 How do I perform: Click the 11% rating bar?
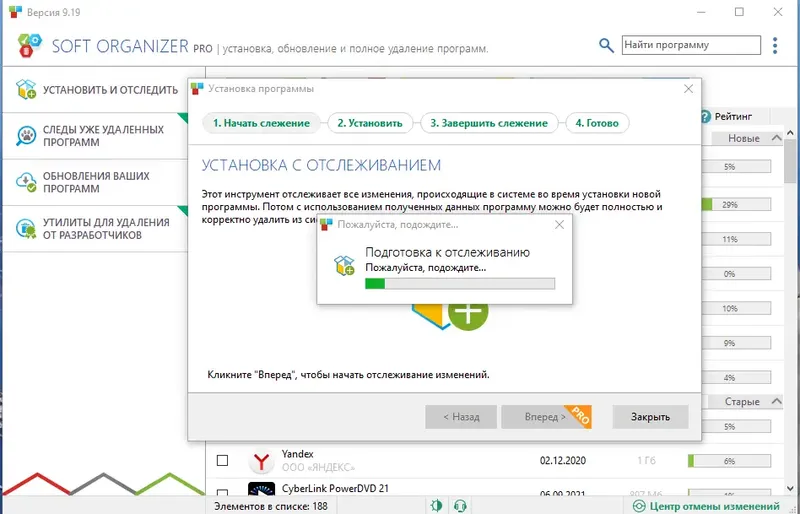tap(736, 239)
